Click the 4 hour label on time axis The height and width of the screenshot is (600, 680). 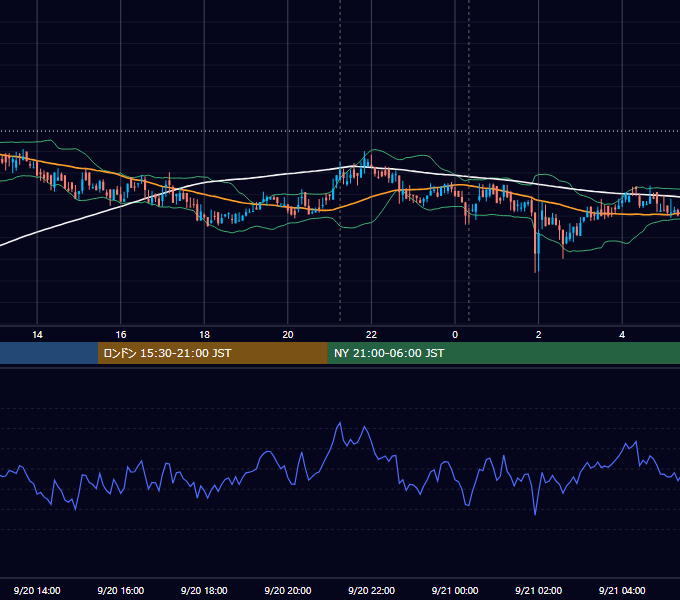622,335
